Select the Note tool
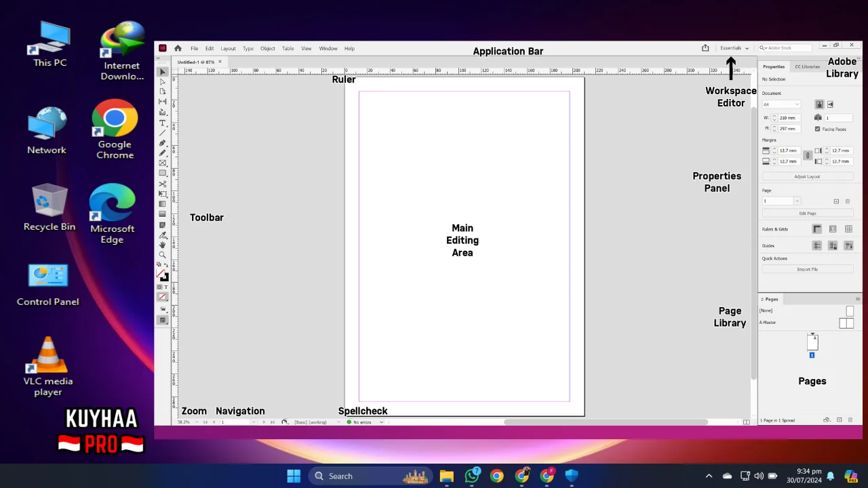Image resolution: width=868 pixels, height=488 pixels. 163,224
